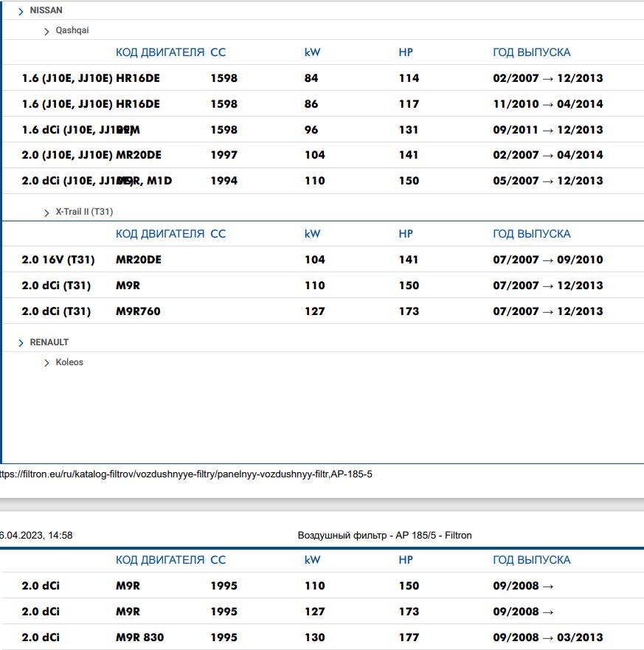Select Qashqai 2.0 dCi 1994 cc row
This screenshot has height=650, width=644.
[x=323, y=181]
